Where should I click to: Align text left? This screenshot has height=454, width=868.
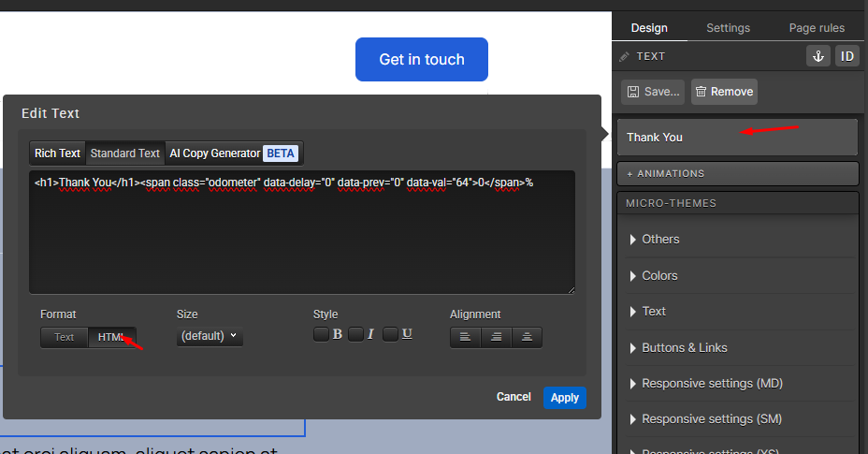point(465,337)
